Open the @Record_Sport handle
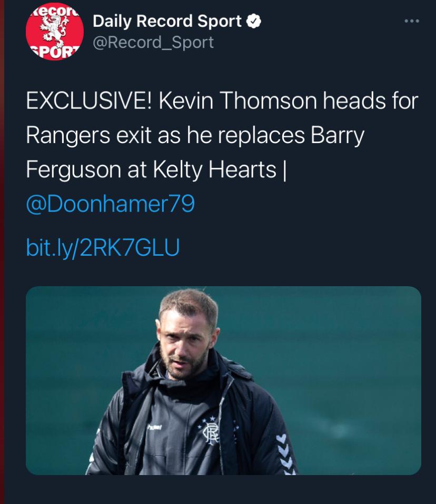 click(153, 42)
